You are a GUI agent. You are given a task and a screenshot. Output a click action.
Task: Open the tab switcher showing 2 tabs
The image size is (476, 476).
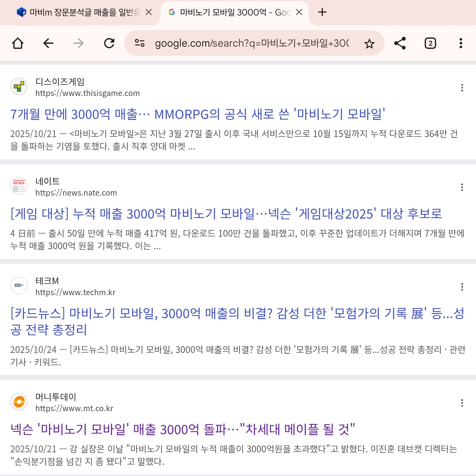tap(430, 43)
